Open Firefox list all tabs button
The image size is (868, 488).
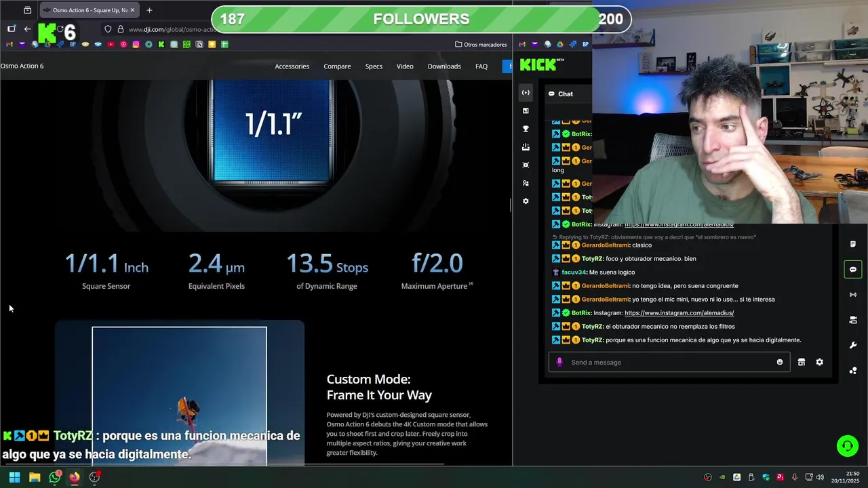[27, 10]
